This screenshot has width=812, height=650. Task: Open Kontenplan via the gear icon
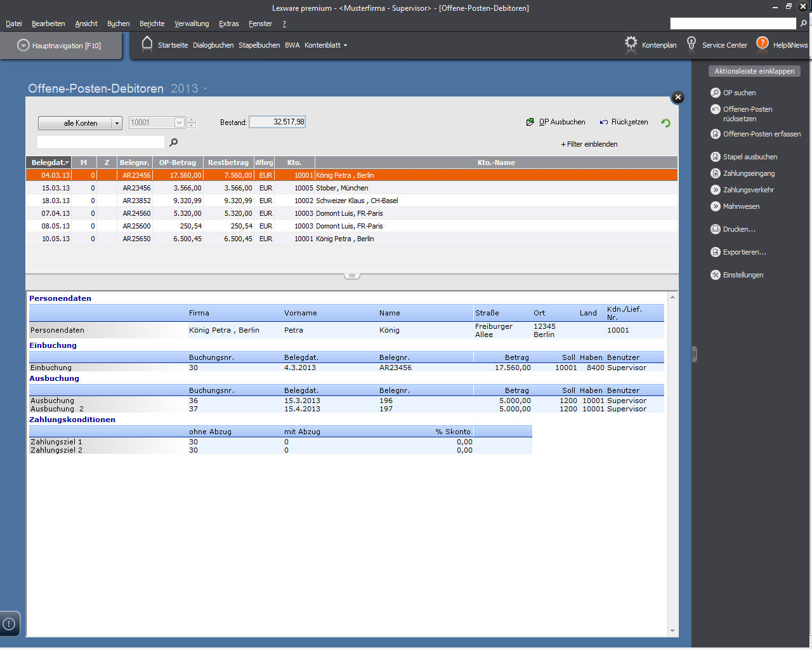tap(631, 44)
